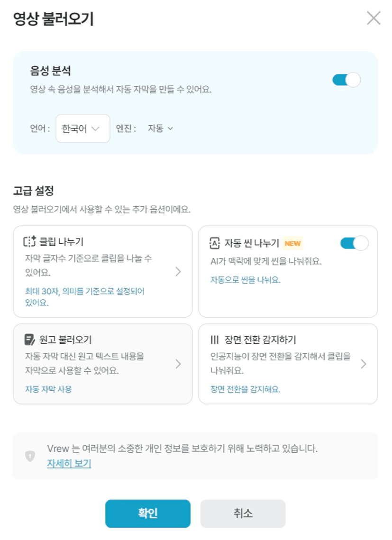Close the 영상 불러오기 dialog with X
This screenshot has height=540, width=392.
click(374, 18)
